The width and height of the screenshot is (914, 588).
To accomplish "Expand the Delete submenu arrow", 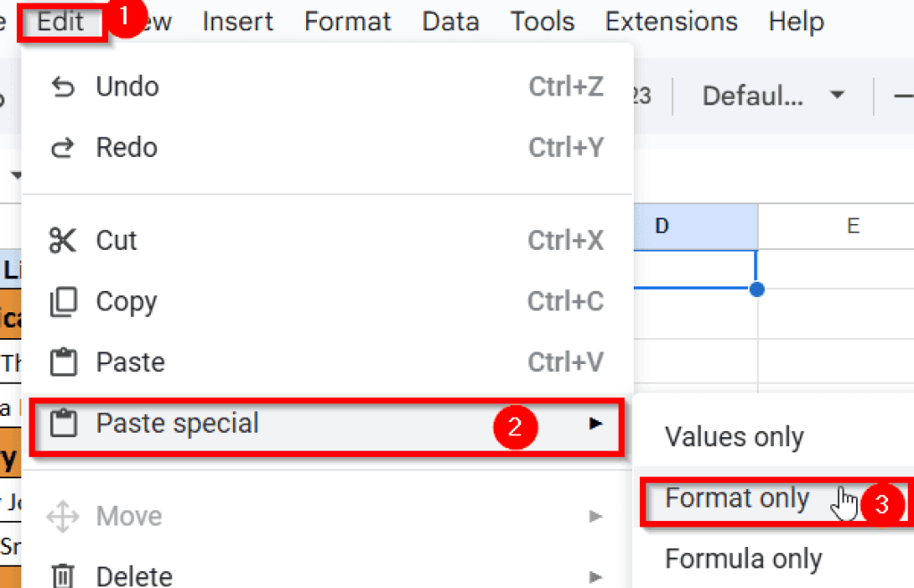I will pyautogui.click(x=595, y=576).
